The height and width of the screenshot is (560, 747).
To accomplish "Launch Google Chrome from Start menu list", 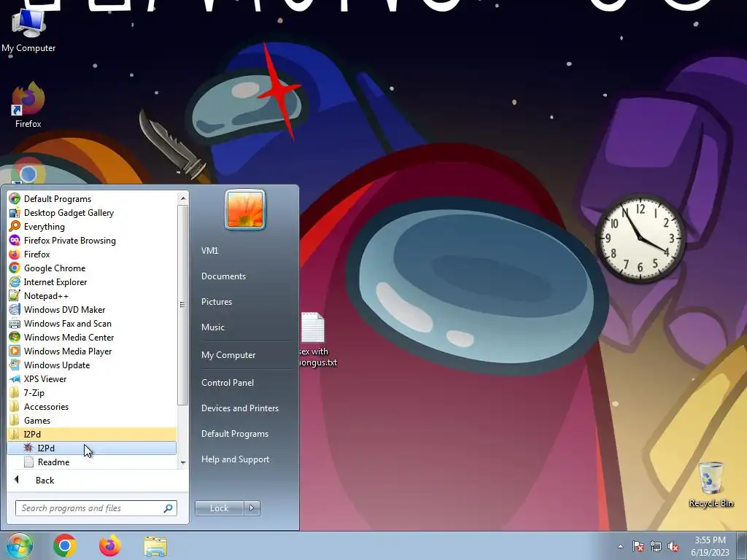I will (x=92, y=268).
